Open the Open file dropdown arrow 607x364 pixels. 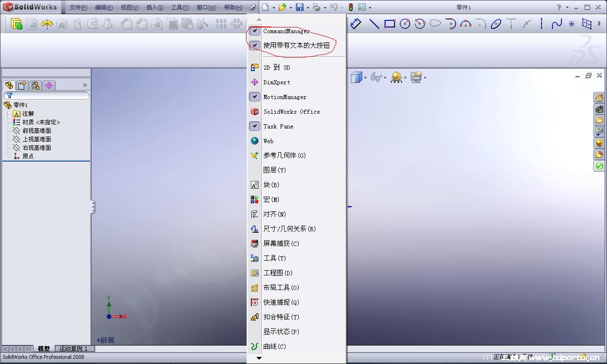(x=290, y=8)
